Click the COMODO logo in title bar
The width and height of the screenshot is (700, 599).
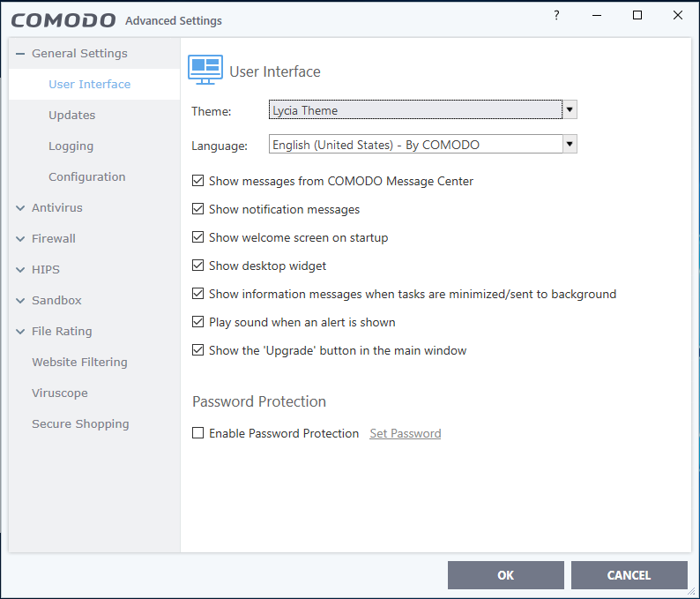(x=63, y=19)
